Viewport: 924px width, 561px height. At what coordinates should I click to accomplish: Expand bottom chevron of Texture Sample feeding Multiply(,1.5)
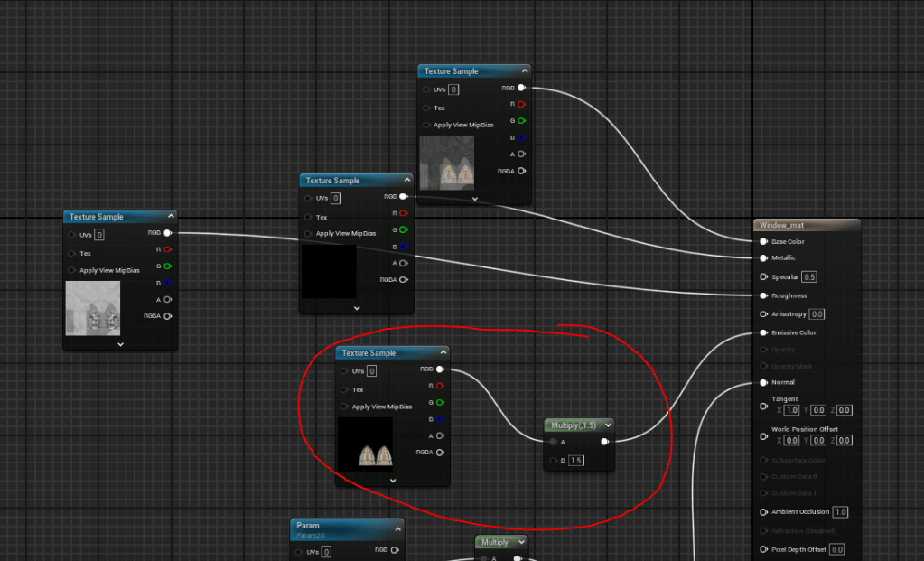coord(393,480)
